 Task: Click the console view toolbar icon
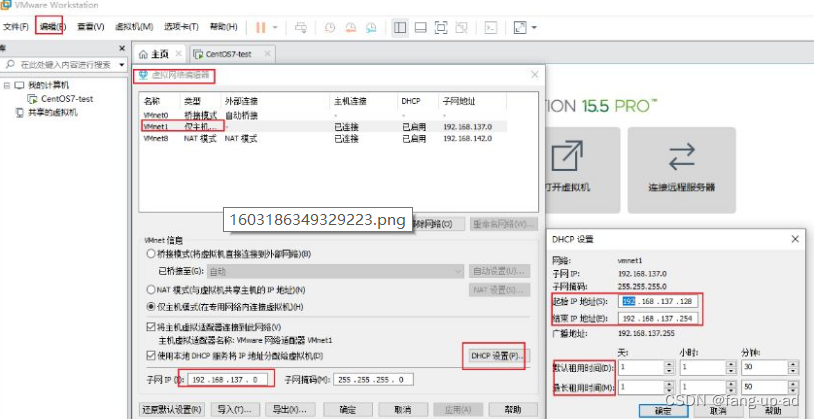(491, 28)
